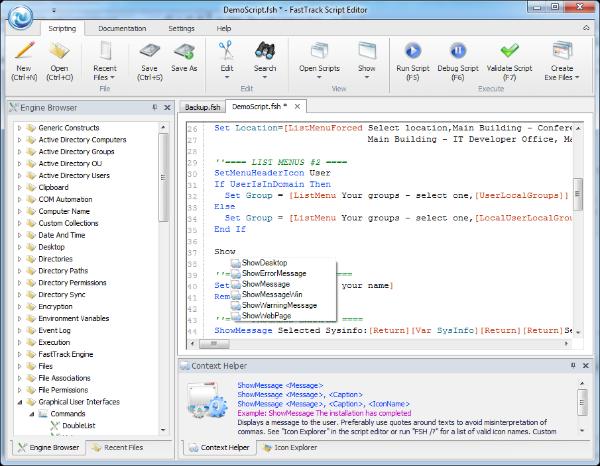
Task: Pin the Engine Browser panel
Action: (154, 106)
